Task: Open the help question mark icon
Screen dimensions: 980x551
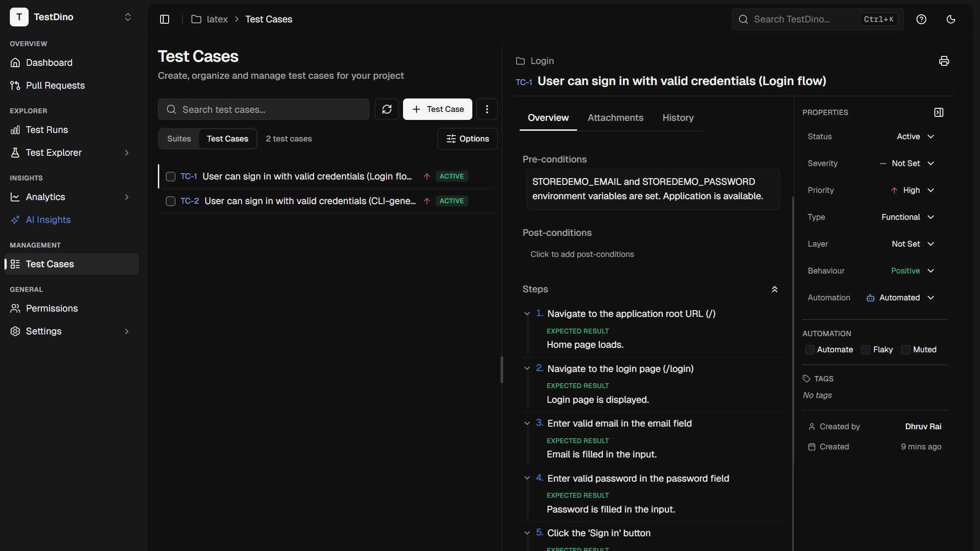Action: pyautogui.click(x=921, y=19)
